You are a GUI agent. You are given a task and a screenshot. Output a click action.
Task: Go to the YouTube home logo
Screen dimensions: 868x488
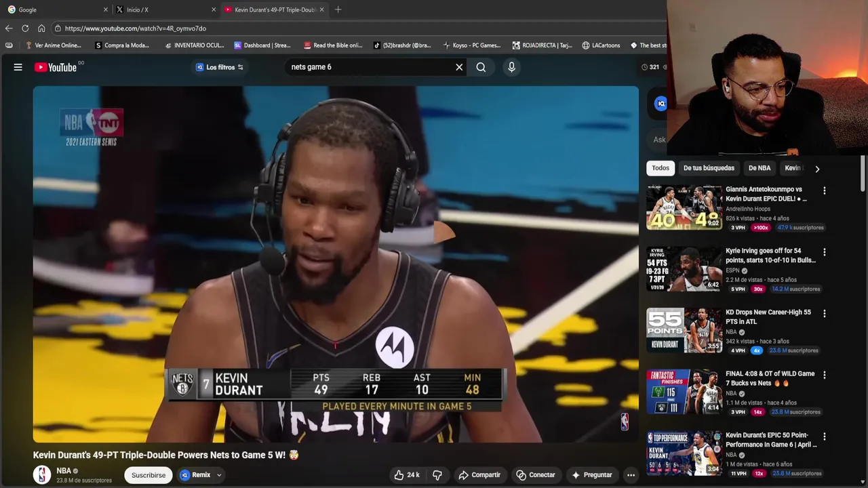click(x=56, y=67)
